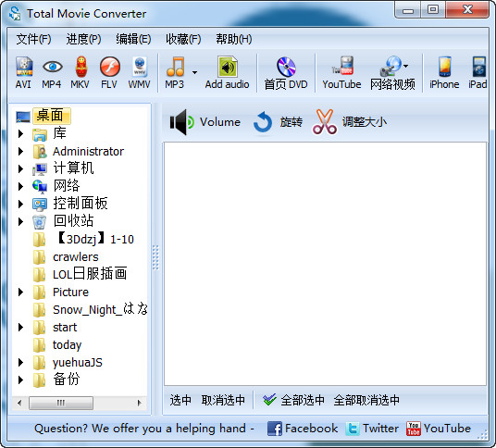Click the folder tree horizontal scrollbar thumb
Viewport: 496px width, 448px height.
[61, 403]
